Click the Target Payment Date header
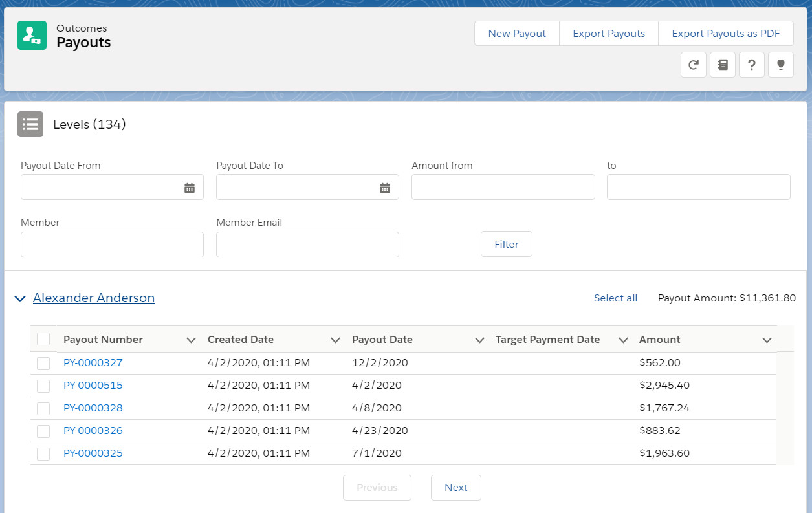The image size is (812, 513). (547, 340)
